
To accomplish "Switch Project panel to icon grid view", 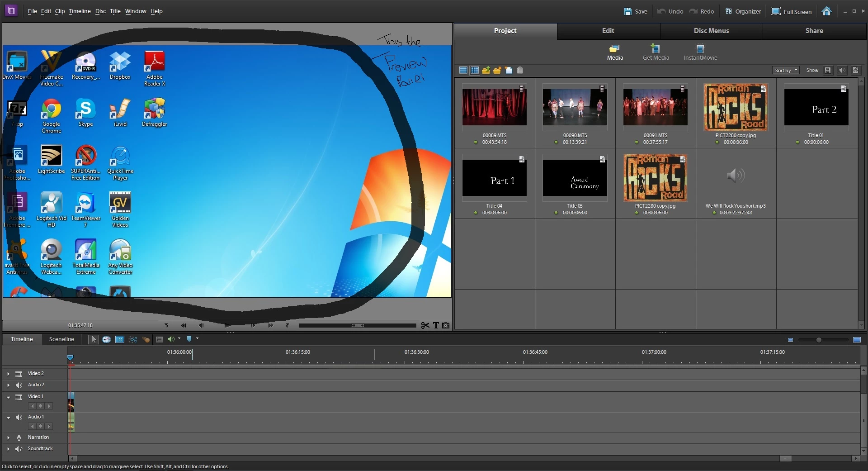I will [475, 70].
